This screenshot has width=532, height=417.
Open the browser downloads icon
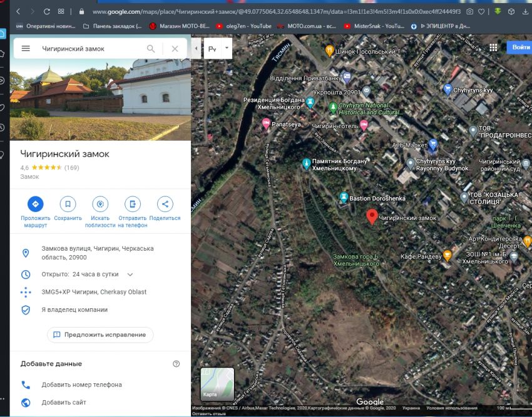click(x=525, y=11)
